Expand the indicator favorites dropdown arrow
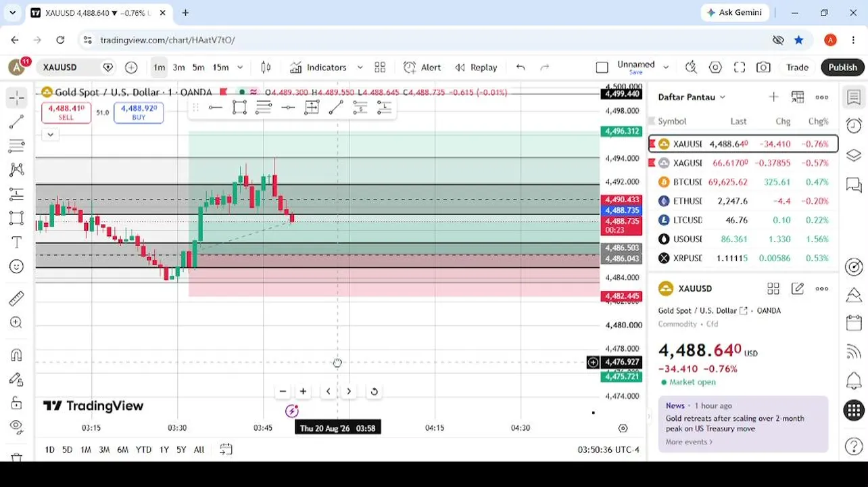Screen dimensions: 868x487 360,67
